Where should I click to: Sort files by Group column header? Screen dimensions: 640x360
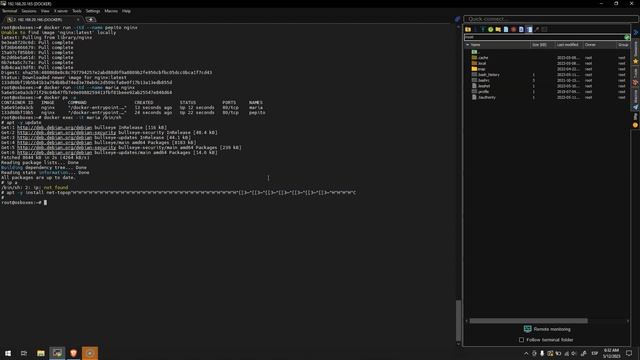pyautogui.click(x=622, y=45)
